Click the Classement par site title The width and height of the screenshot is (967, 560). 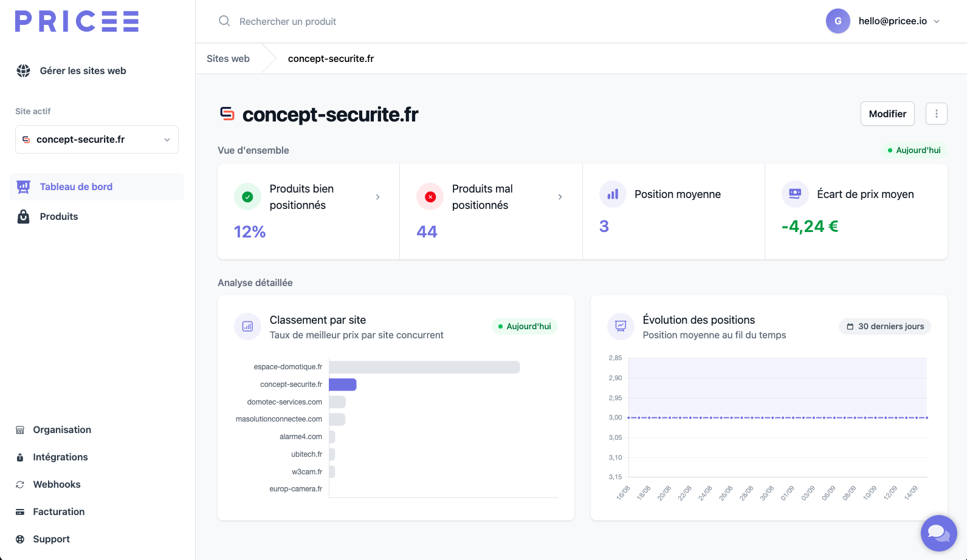point(318,320)
